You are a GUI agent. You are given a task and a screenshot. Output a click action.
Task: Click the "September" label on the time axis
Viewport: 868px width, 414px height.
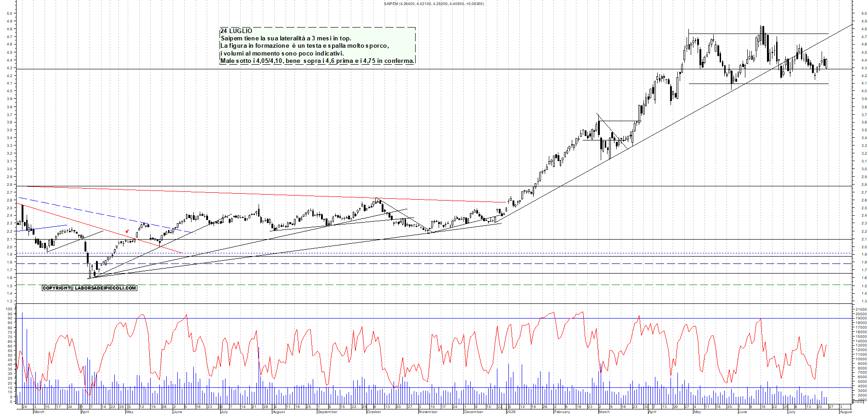coord(327,412)
